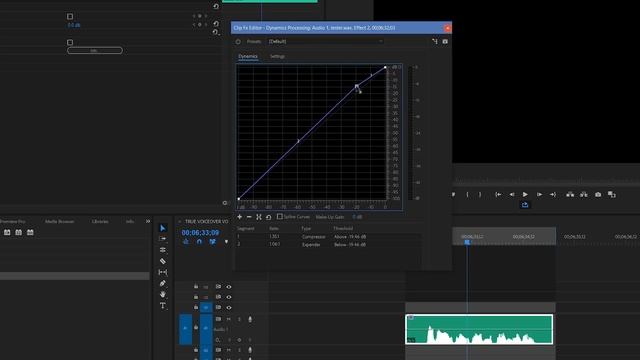Switch to the Settings tab
Screen dimensions: 640x360
pos(277,56)
